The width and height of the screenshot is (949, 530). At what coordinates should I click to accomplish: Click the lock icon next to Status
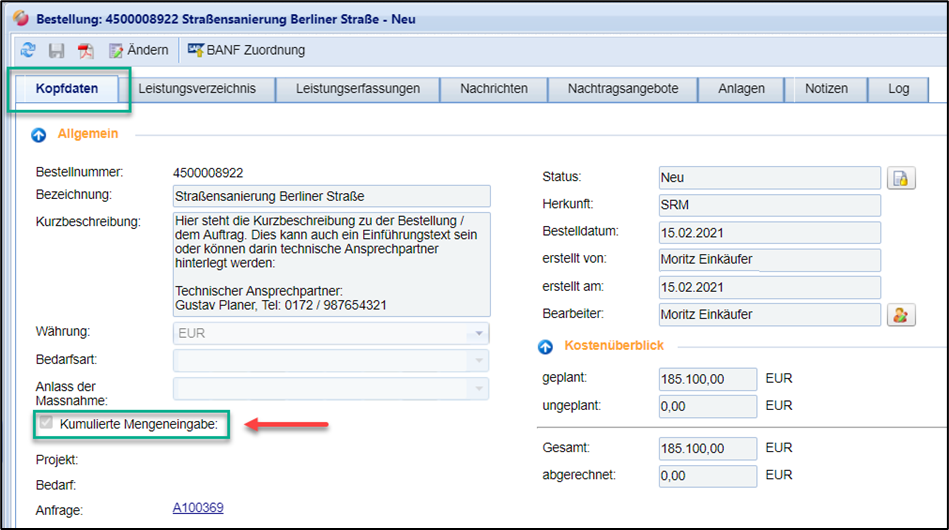901,179
